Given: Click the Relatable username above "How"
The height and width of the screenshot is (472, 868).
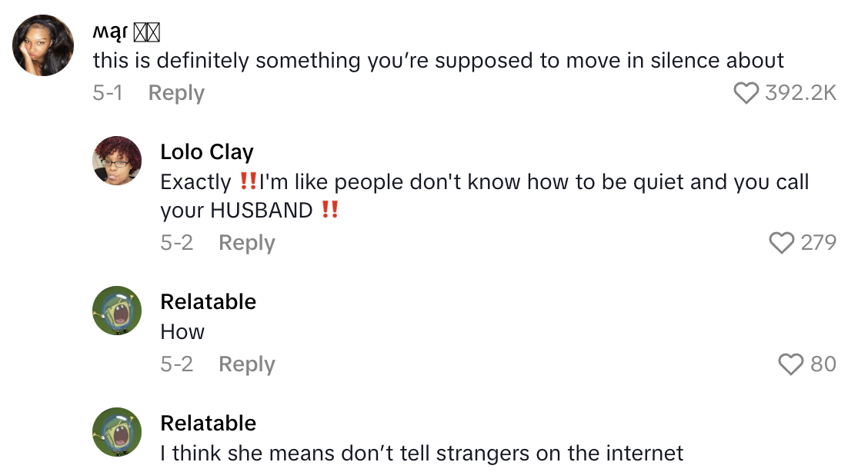Looking at the screenshot, I should point(208,301).
